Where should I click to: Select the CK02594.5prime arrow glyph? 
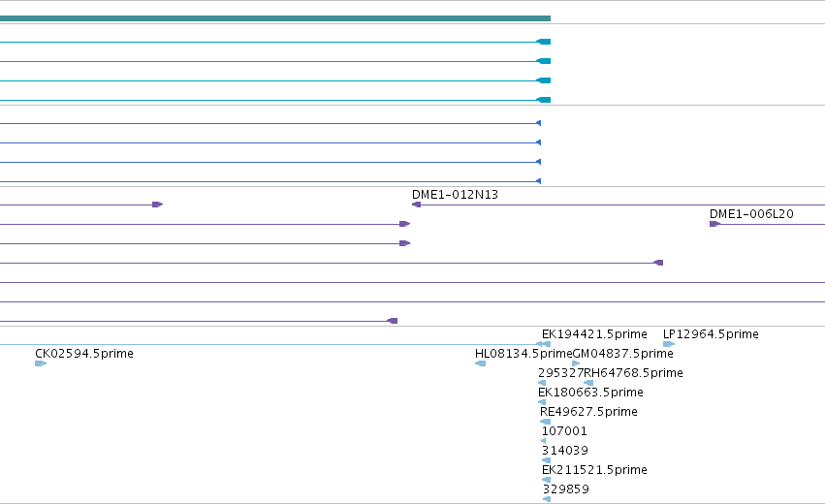pos(41,363)
